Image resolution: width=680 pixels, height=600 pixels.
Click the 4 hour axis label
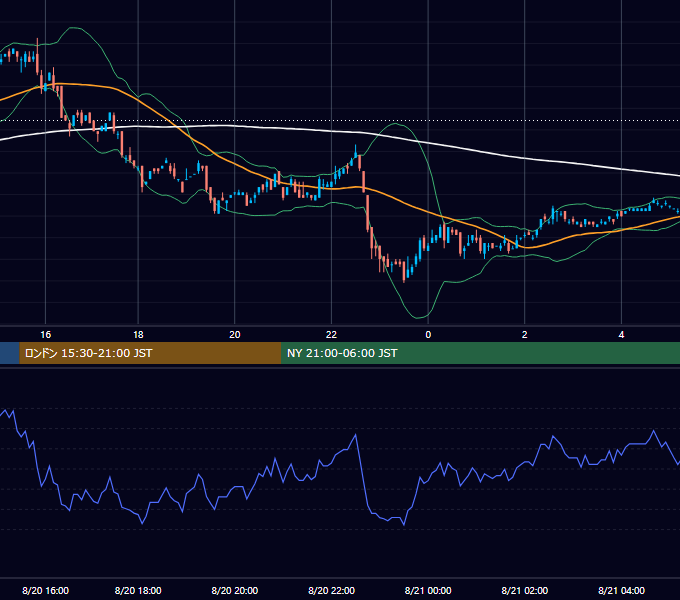(621, 335)
